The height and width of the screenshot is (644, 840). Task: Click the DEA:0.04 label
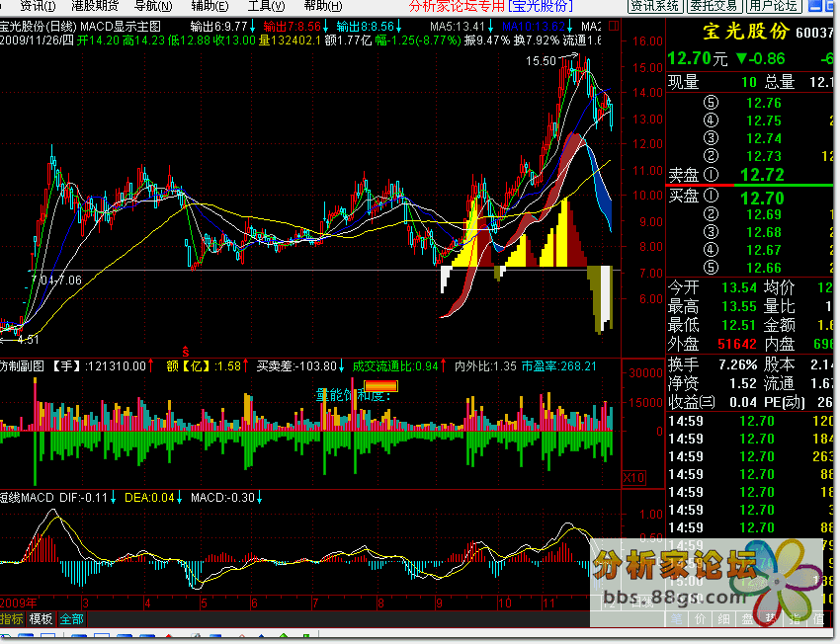pyautogui.click(x=149, y=498)
